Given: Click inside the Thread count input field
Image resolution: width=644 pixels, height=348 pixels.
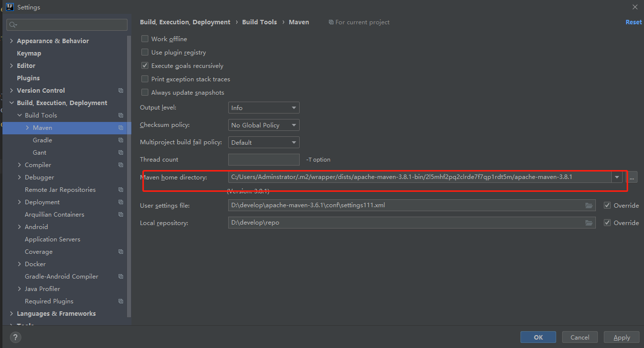Looking at the screenshot, I should [x=263, y=160].
